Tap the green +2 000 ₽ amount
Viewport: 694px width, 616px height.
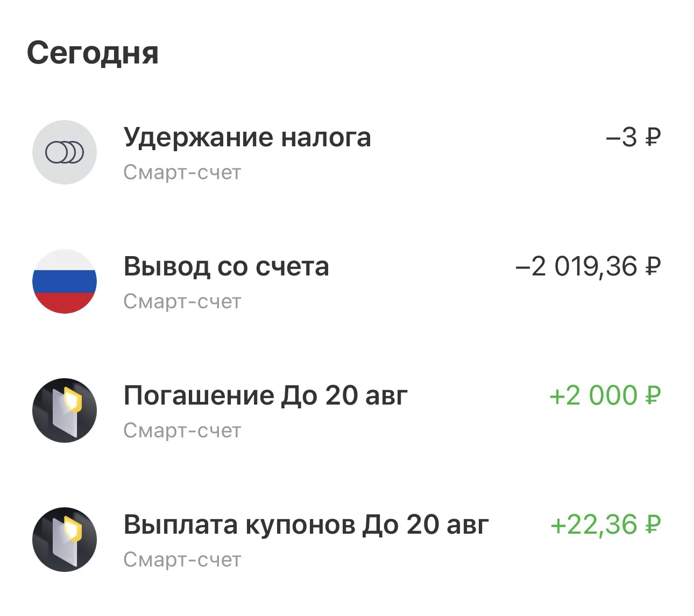point(605,395)
